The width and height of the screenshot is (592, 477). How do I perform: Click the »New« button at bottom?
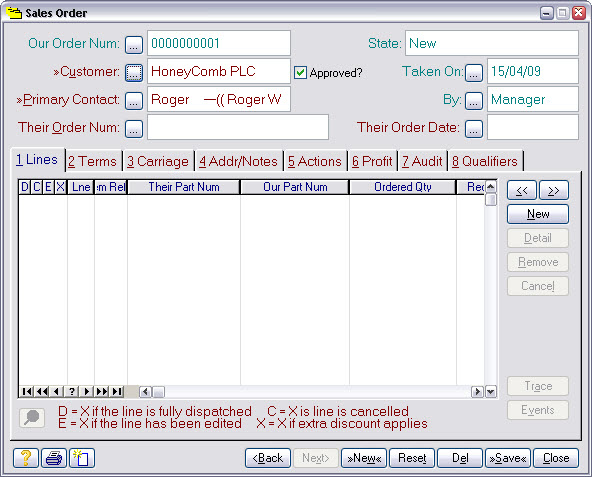(364, 458)
